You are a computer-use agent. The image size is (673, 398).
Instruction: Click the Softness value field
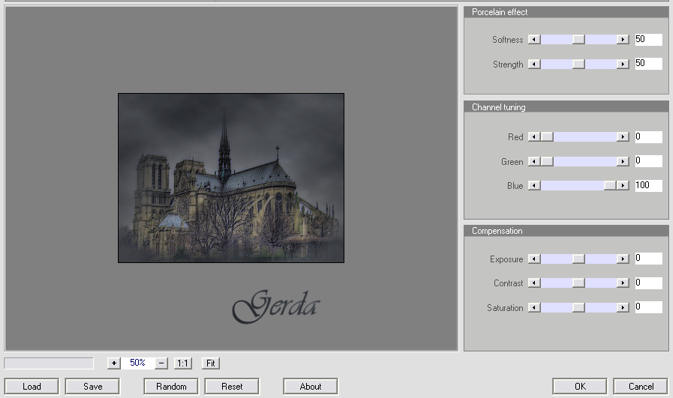[x=648, y=39]
